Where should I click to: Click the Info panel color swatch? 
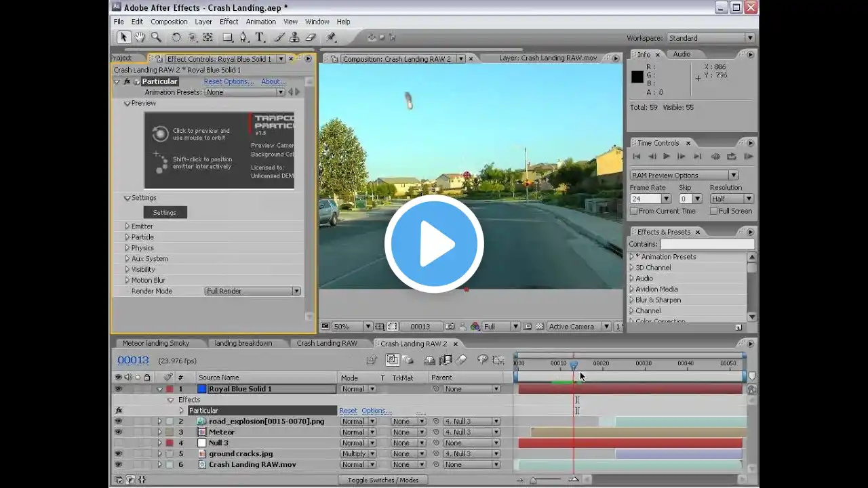637,77
